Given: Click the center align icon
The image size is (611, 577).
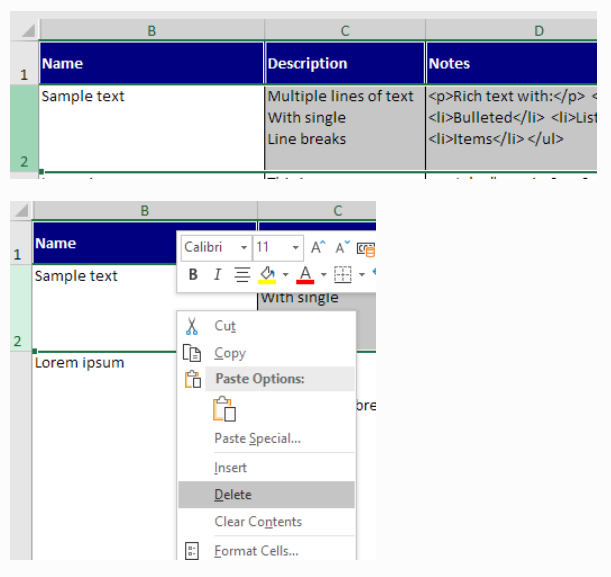Looking at the screenshot, I should tap(241, 275).
